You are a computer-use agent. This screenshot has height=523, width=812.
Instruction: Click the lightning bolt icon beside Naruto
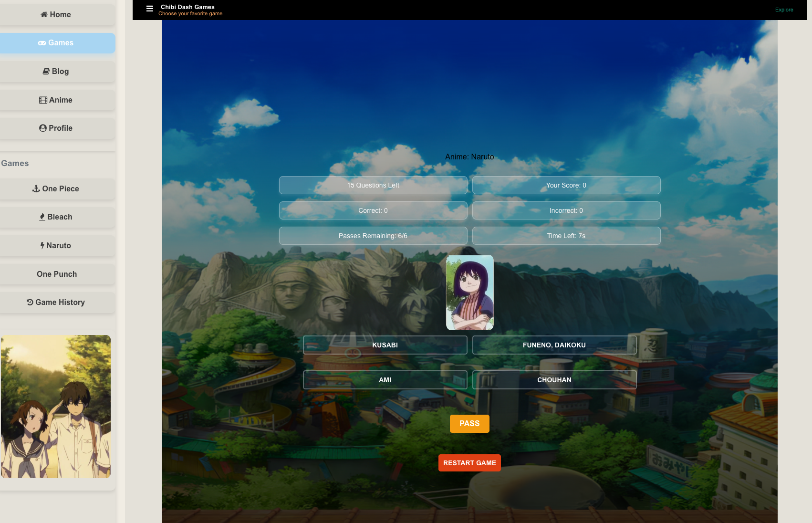(42, 245)
